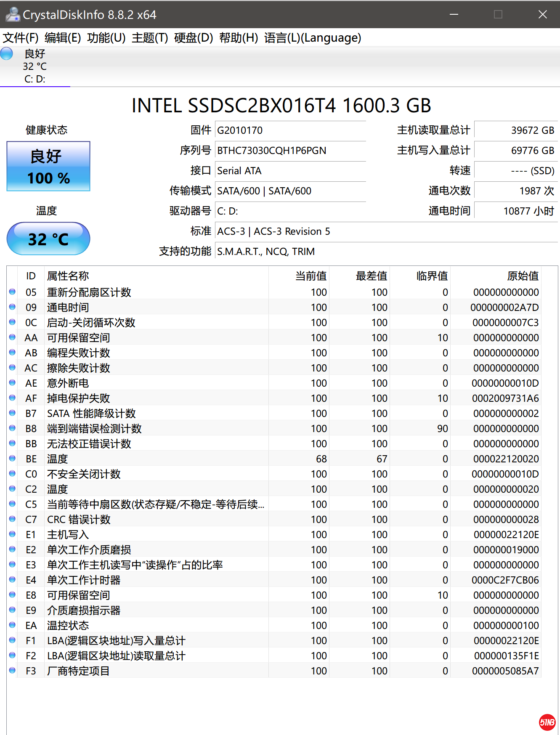Open the 功能(U) menu
Image resolution: width=560 pixels, height=735 pixels.
[106, 38]
